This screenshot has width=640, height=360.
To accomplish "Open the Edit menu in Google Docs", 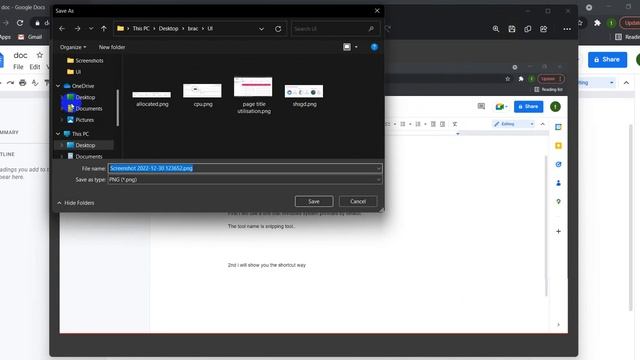I will 35,67.
